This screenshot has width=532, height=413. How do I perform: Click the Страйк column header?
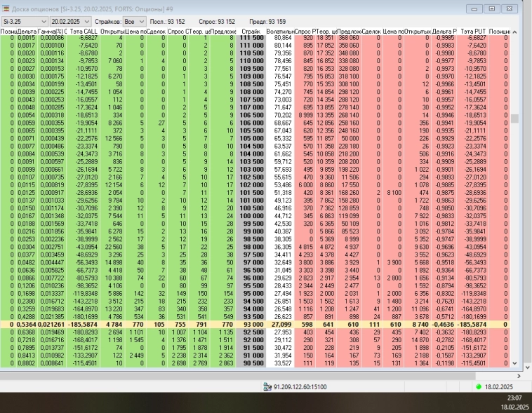click(x=251, y=32)
